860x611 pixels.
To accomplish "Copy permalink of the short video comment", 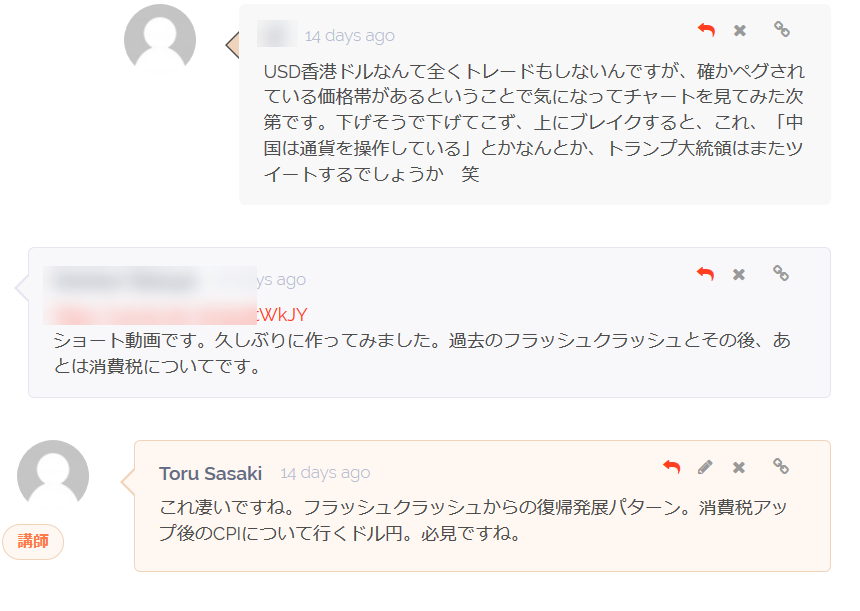I will pos(781,273).
